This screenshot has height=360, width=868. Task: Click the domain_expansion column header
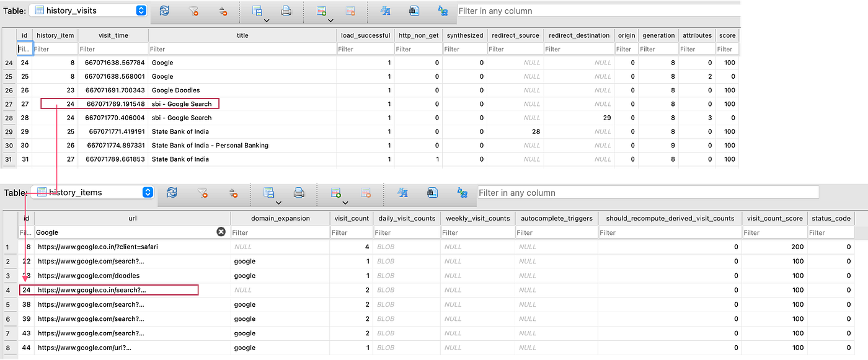(x=280, y=218)
